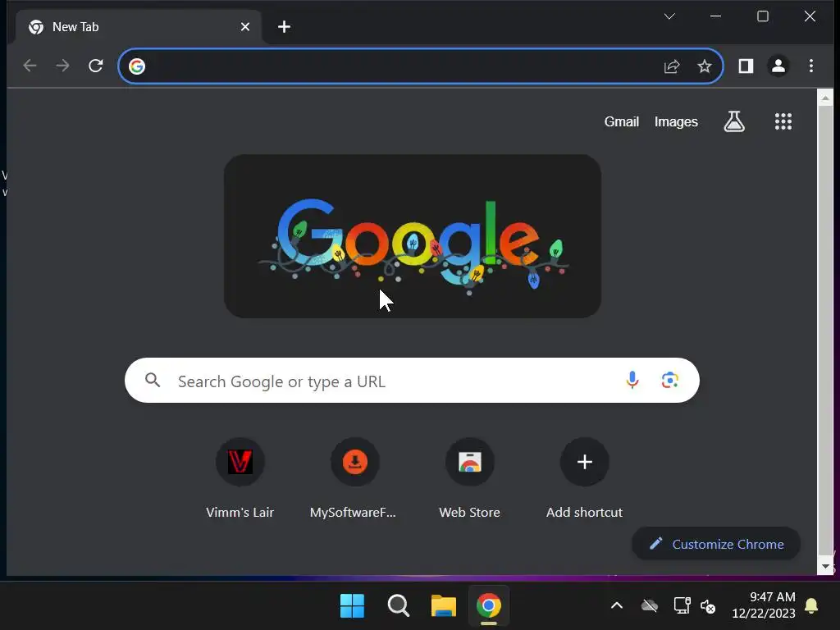
Task: Click the OneDrive cloud tray icon
Action: [x=650, y=606]
